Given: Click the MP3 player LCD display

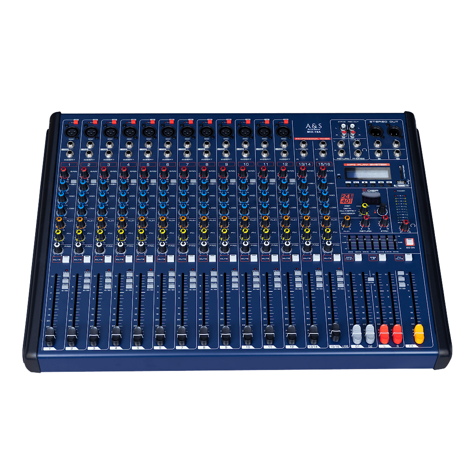Looking at the screenshot, I should [x=367, y=173].
